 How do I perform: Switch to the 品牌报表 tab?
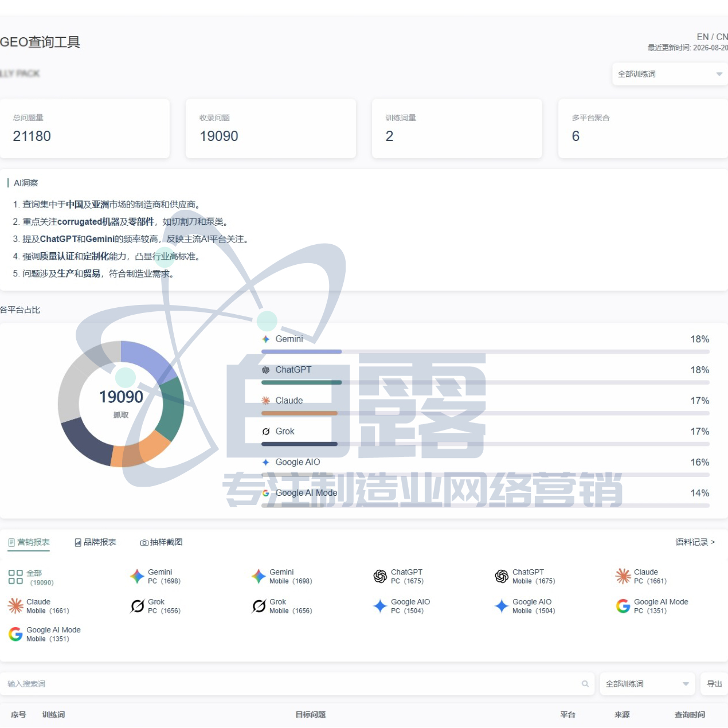point(95,542)
